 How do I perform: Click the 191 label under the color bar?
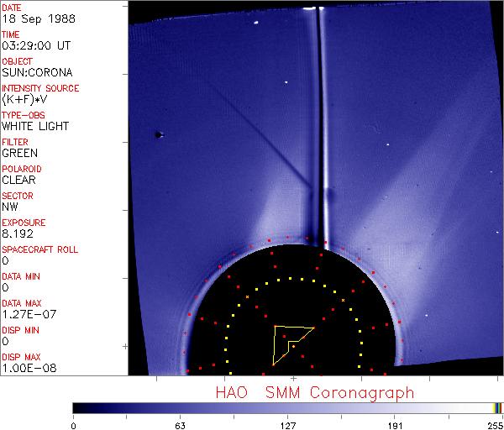tap(395, 425)
